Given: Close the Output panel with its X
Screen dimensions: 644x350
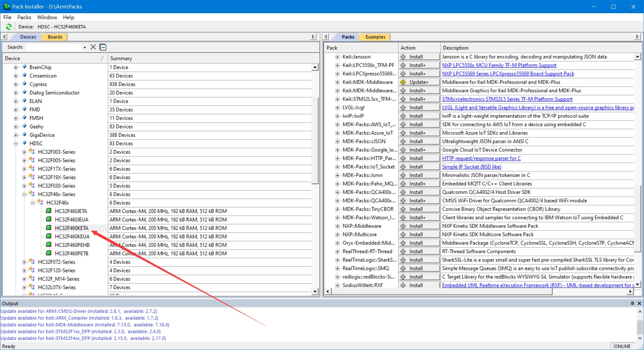Looking at the screenshot, I should tap(639, 303).
